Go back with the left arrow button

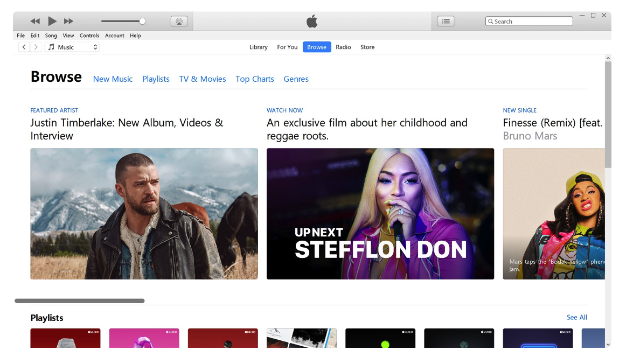[24, 47]
